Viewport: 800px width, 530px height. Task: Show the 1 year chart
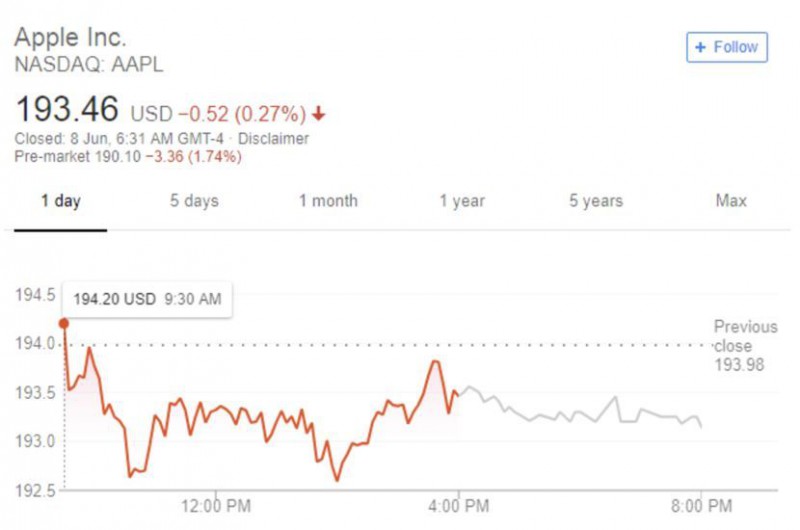click(462, 201)
